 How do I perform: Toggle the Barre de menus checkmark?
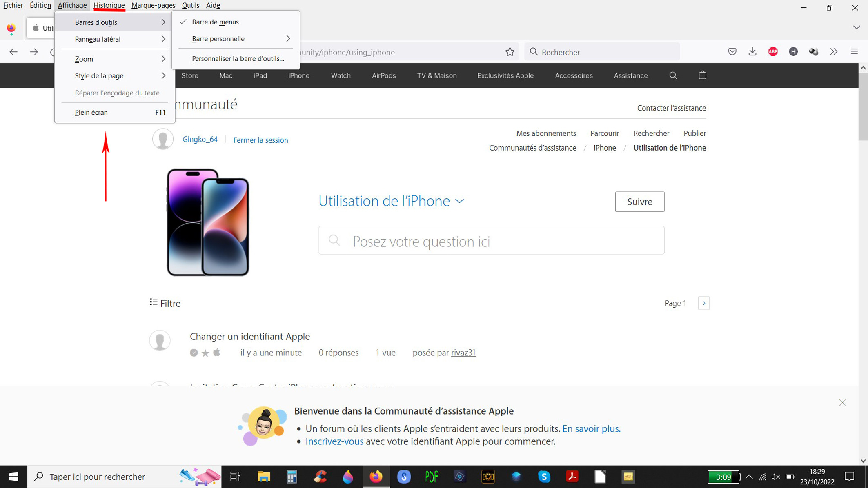coord(215,22)
